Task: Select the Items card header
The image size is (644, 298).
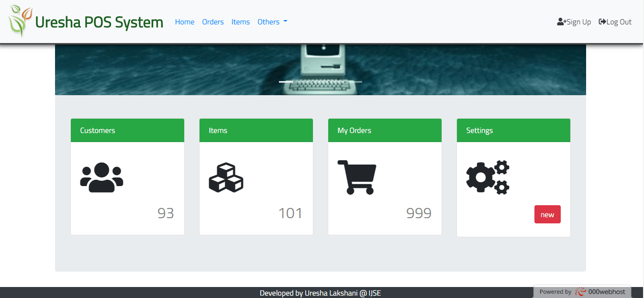Action: pos(256,130)
